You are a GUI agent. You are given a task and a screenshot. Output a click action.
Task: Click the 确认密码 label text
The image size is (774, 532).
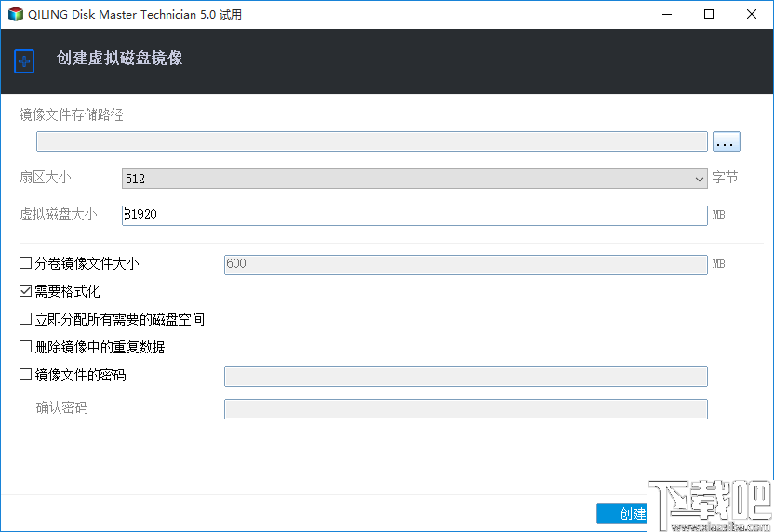61,407
